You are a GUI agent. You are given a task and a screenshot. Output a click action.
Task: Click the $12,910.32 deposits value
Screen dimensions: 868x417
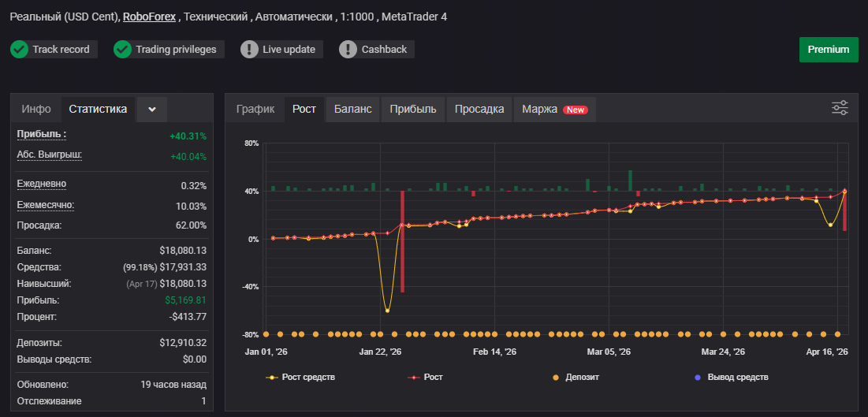(x=183, y=343)
